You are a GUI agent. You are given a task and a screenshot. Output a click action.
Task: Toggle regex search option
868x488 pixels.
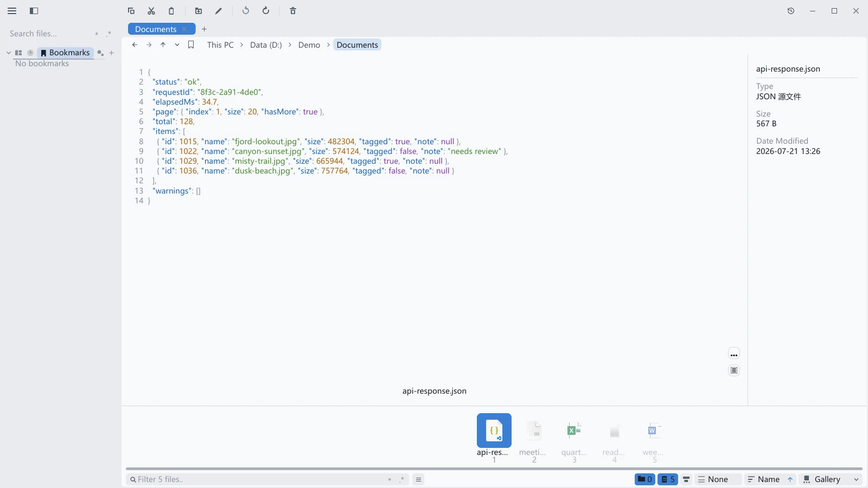click(x=109, y=34)
